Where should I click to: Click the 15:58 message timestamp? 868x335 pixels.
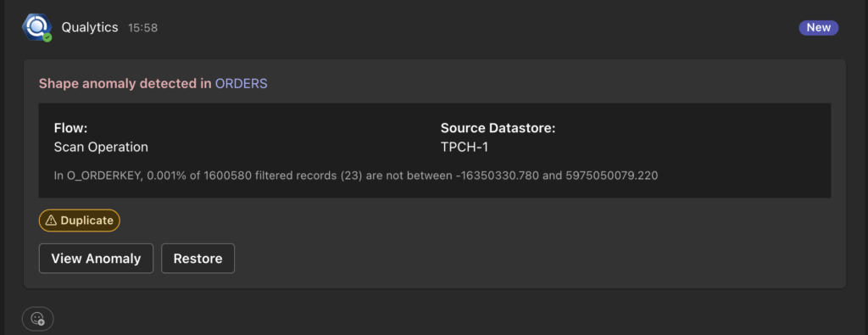click(x=142, y=28)
